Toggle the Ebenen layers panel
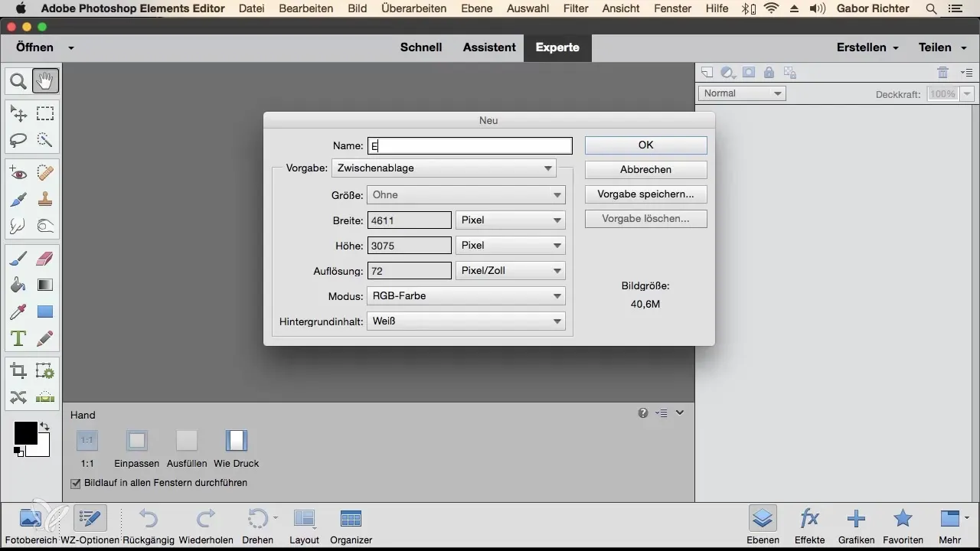The height and width of the screenshot is (551, 980). click(763, 525)
